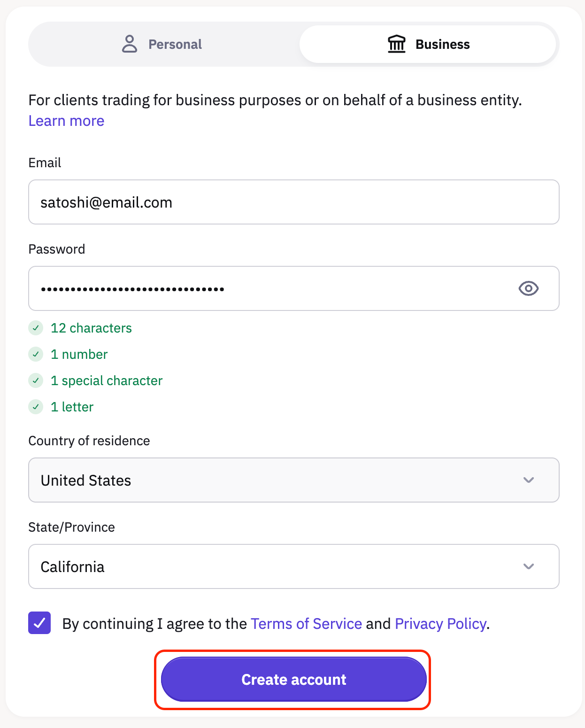Uncheck the Terms of Service agreement checkbox

(39, 623)
